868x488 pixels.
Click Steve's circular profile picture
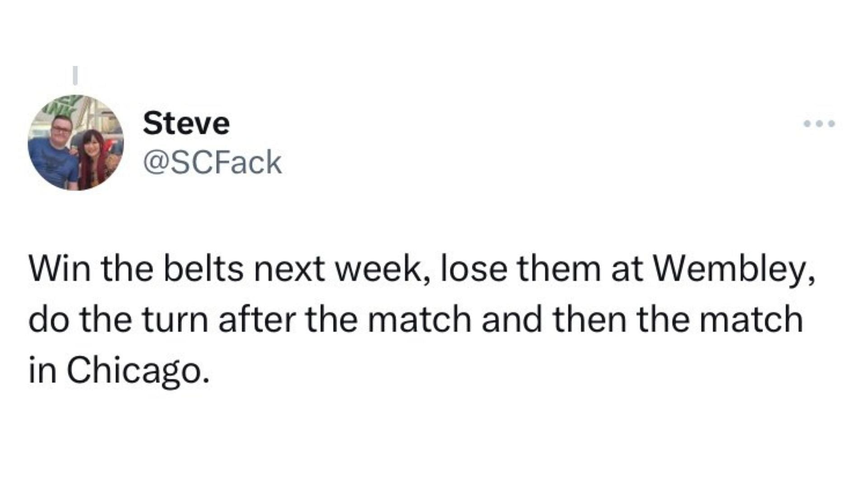click(x=75, y=142)
